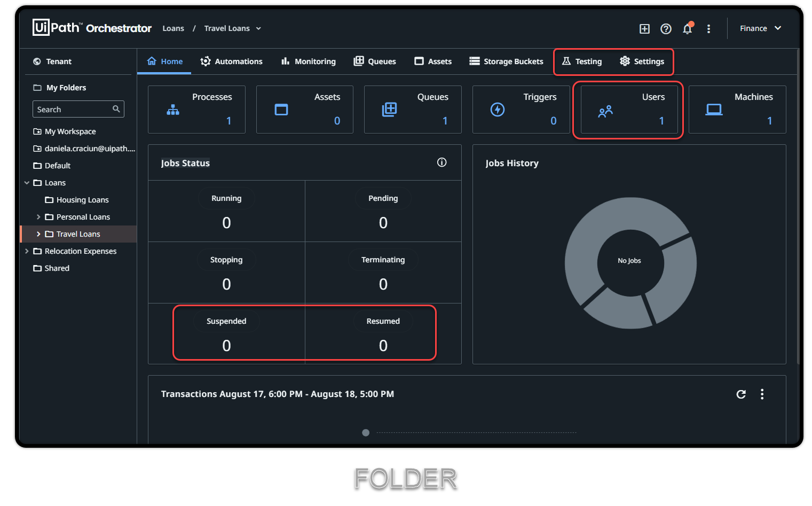Image resolution: width=812 pixels, height=506 pixels.
Task: Click the Machines card laptop icon
Action: 714,110
